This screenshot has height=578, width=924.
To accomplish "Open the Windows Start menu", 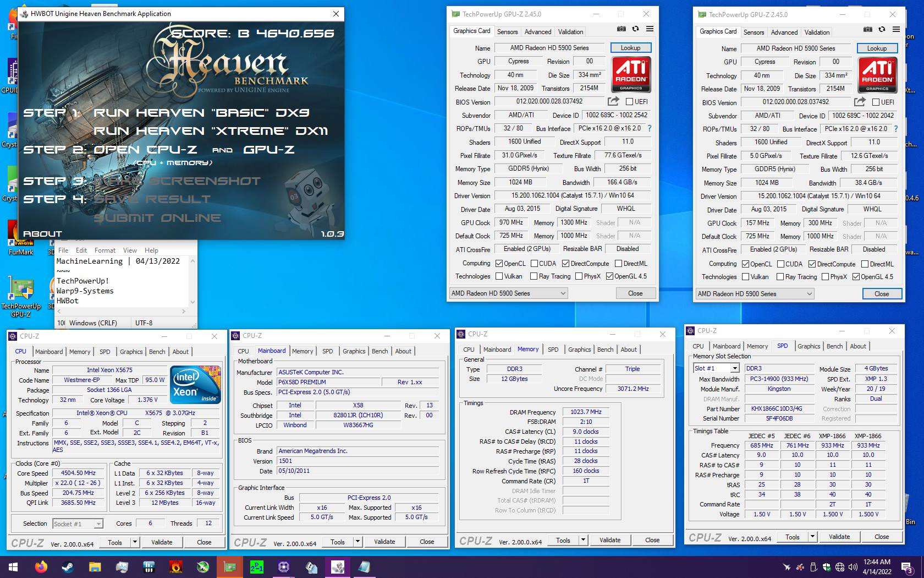I will pyautogui.click(x=13, y=566).
